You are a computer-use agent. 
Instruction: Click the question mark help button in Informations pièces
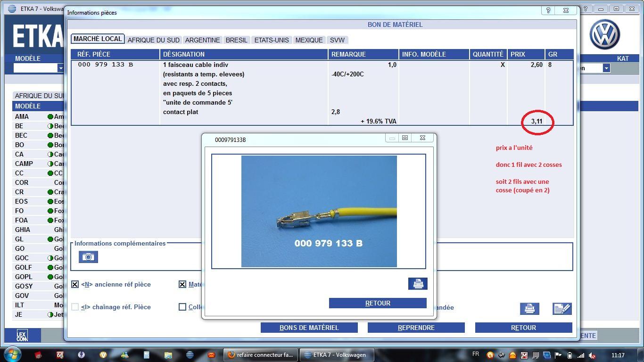548,10
